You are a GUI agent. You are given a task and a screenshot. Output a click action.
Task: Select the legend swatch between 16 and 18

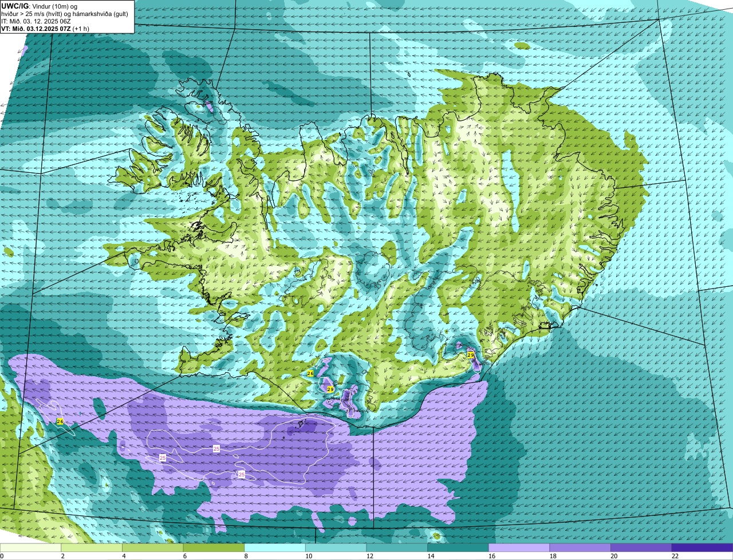pos(519,547)
